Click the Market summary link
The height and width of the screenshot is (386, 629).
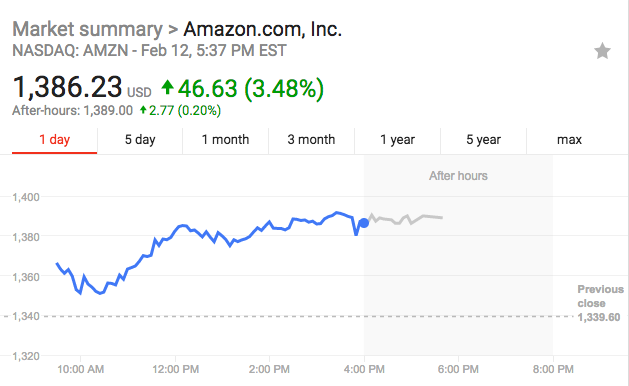(87, 29)
